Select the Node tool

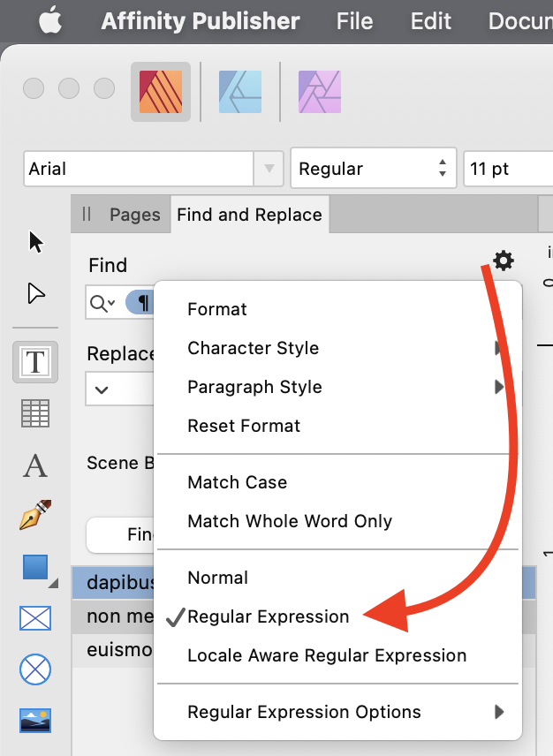pyautogui.click(x=35, y=293)
